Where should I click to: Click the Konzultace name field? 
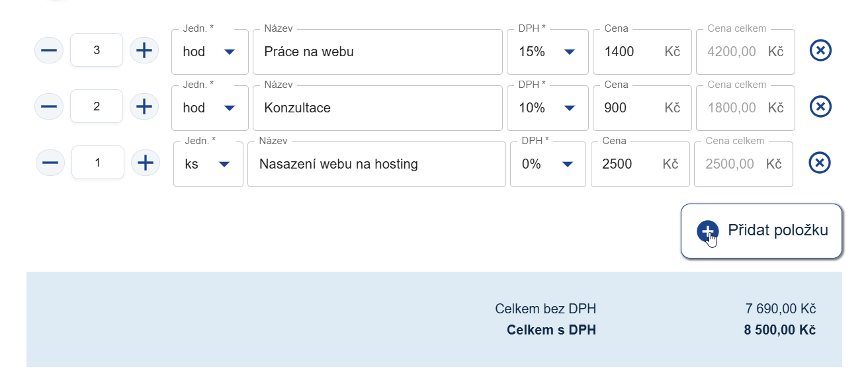tap(377, 108)
